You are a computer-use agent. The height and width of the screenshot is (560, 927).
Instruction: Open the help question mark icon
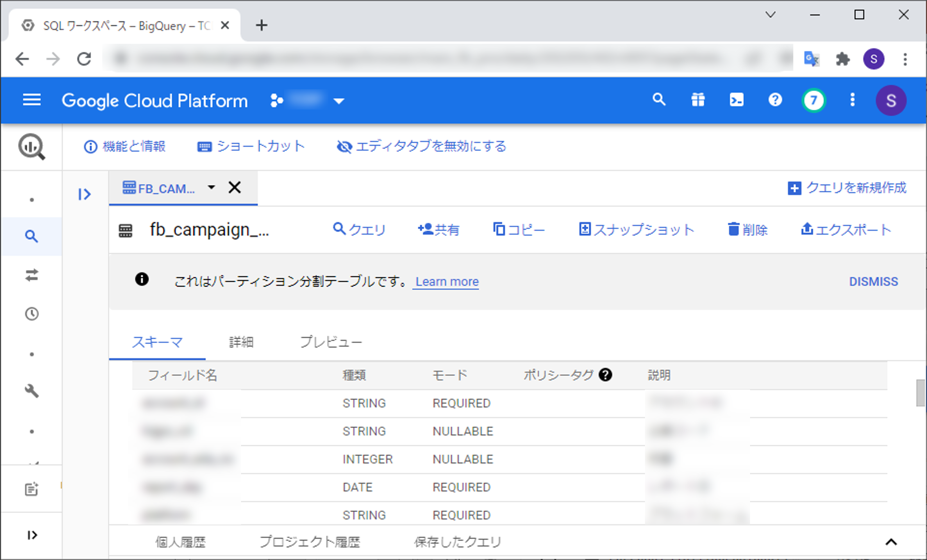coord(775,100)
